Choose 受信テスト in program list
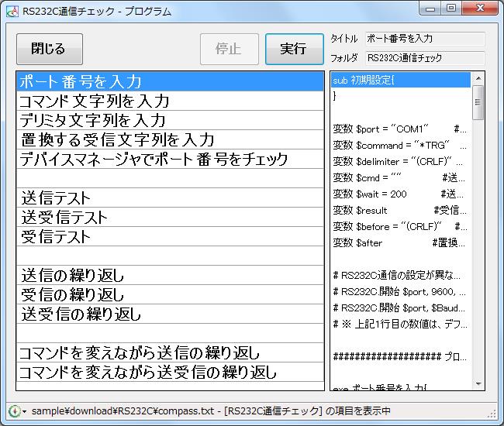Image resolution: width=504 pixels, height=426 pixels. (x=170, y=236)
